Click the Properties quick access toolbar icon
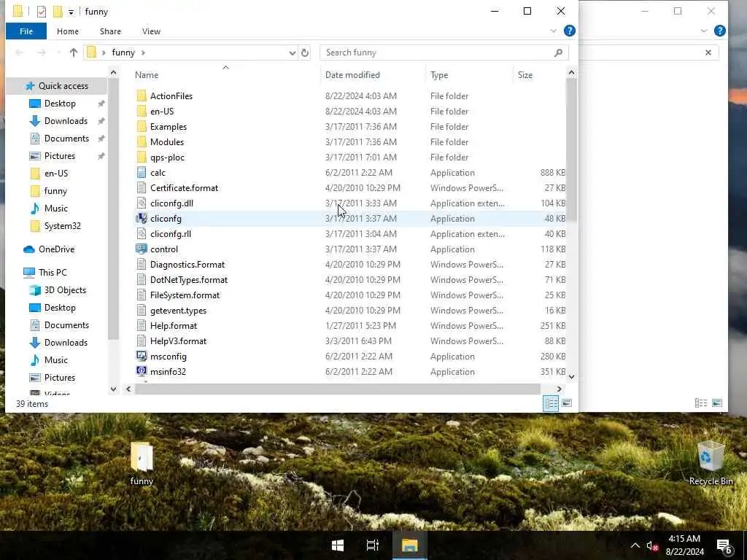 coord(42,12)
